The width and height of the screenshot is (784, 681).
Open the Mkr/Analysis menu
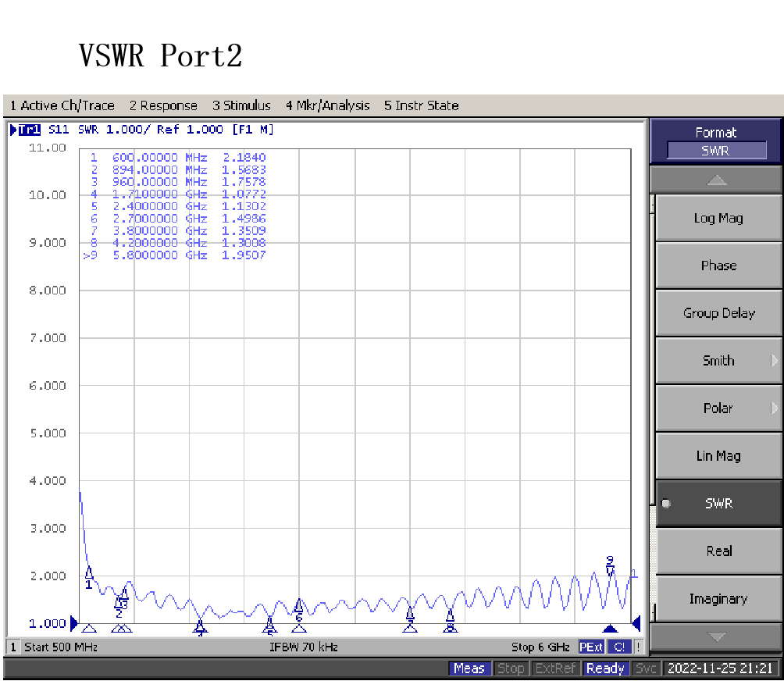(327, 105)
